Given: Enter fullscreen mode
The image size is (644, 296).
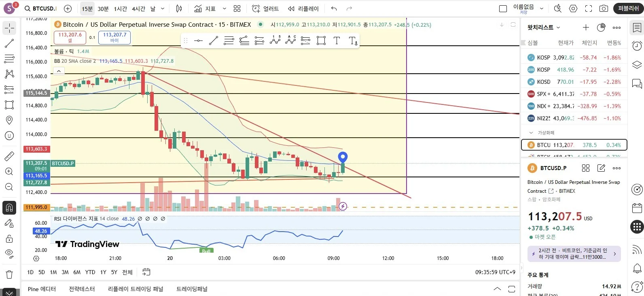Looking at the screenshot, I should pyautogui.click(x=589, y=9).
